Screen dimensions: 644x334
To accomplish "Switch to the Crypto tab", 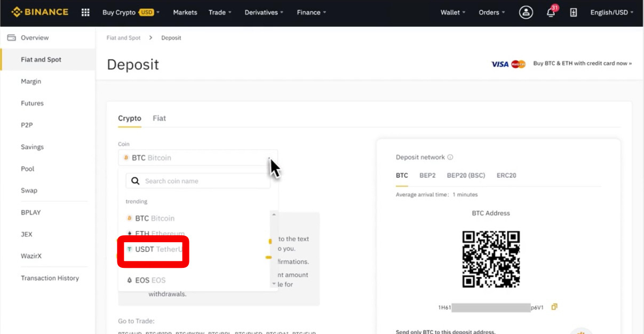I will (x=130, y=118).
